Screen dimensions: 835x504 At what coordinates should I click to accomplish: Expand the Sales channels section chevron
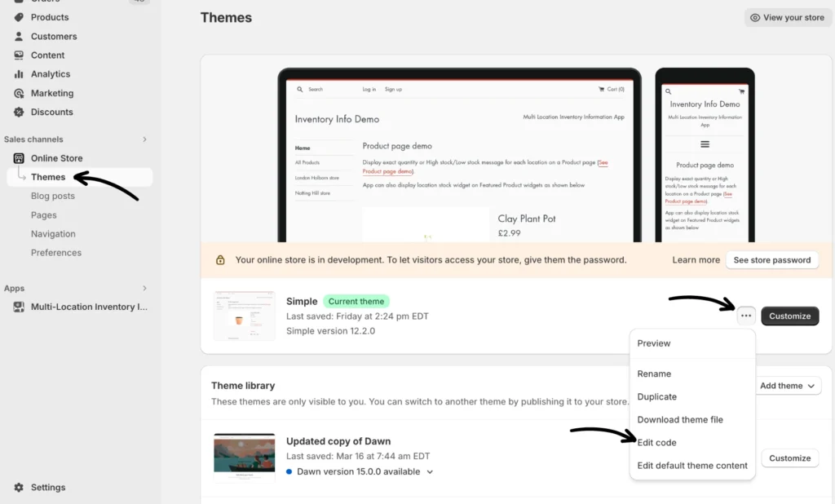point(145,139)
